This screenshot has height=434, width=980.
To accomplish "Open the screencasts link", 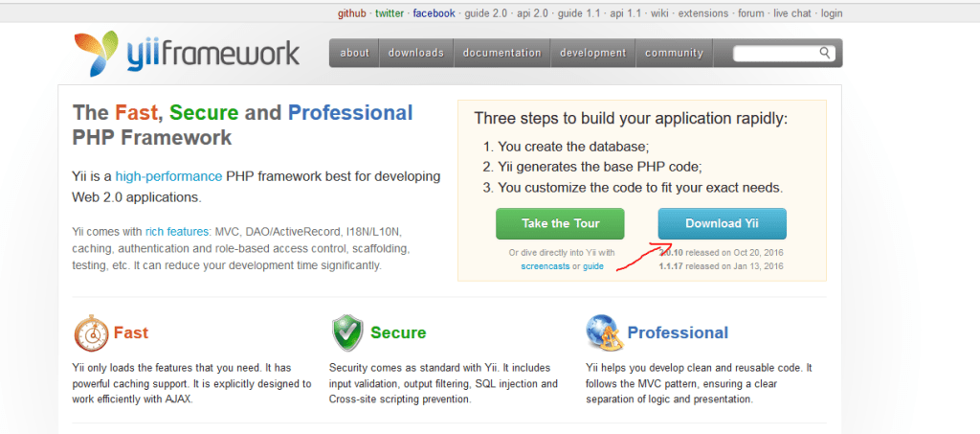I will (x=545, y=266).
